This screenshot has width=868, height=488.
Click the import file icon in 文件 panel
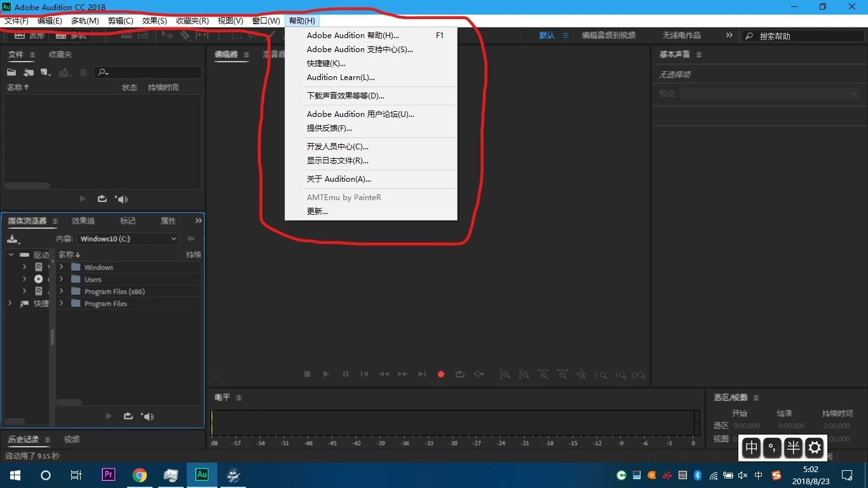pos(29,72)
